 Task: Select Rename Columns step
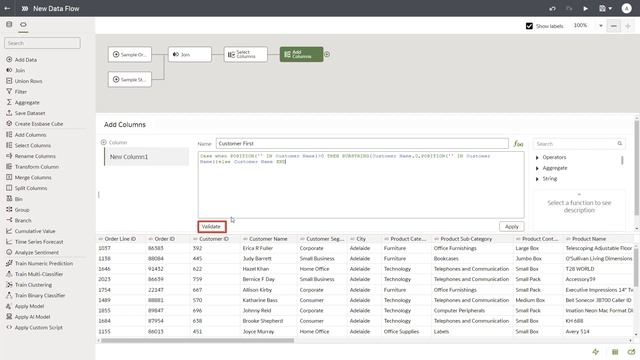(x=31, y=156)
